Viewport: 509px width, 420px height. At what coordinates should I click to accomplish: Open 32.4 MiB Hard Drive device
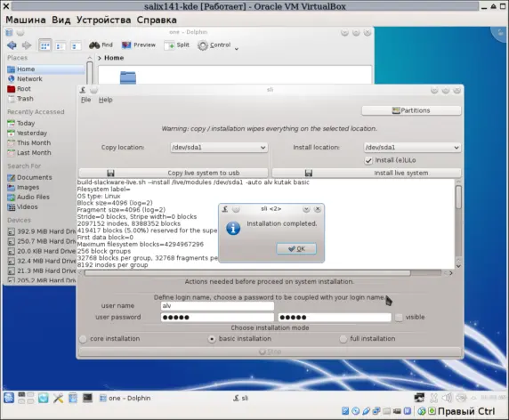pyautogui.click(x=42, y=261)
